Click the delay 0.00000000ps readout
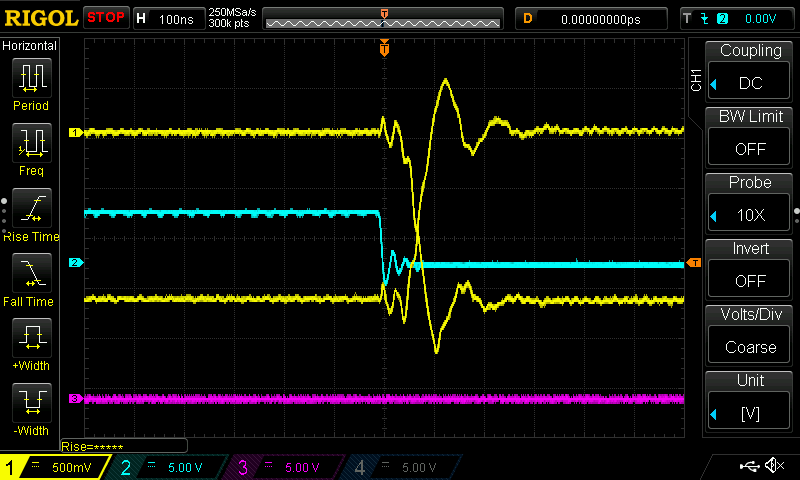This screenshot has width=800, height=480. coord(601,19)
